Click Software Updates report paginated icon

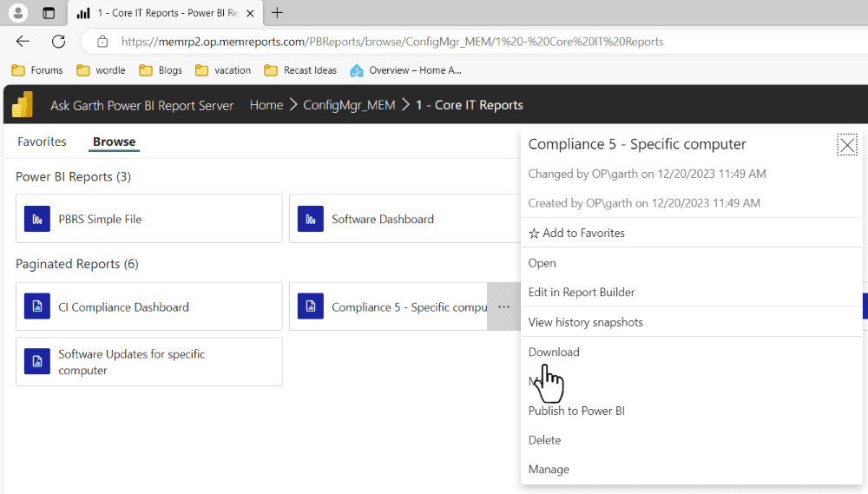[x=37, y=362]
